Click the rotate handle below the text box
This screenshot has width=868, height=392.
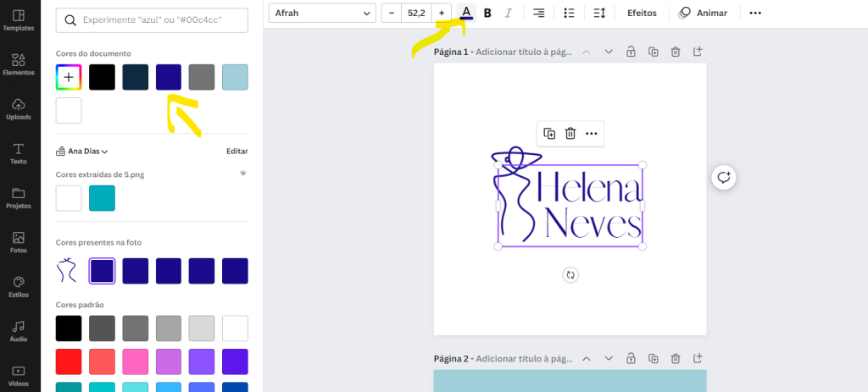(570, 274)
